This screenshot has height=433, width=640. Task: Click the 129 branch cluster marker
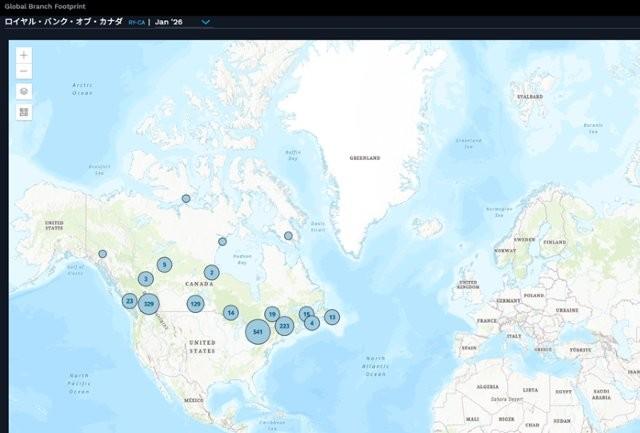point(196,303)
